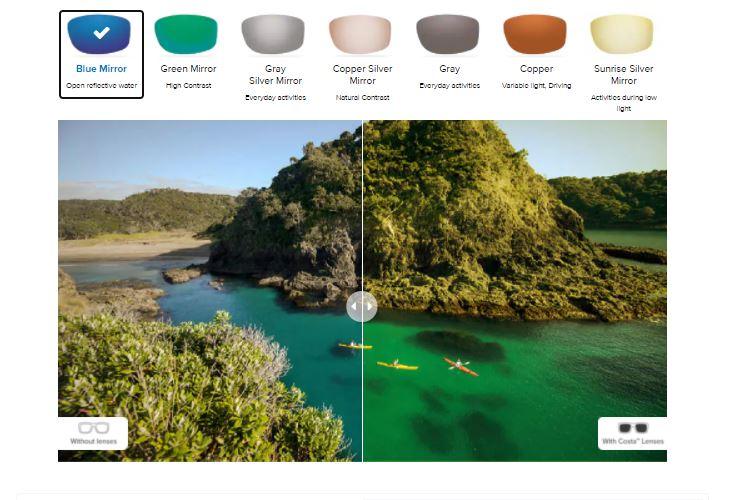Click the Green Mirror label text
735x500 pixels.
tap(188, 69)
